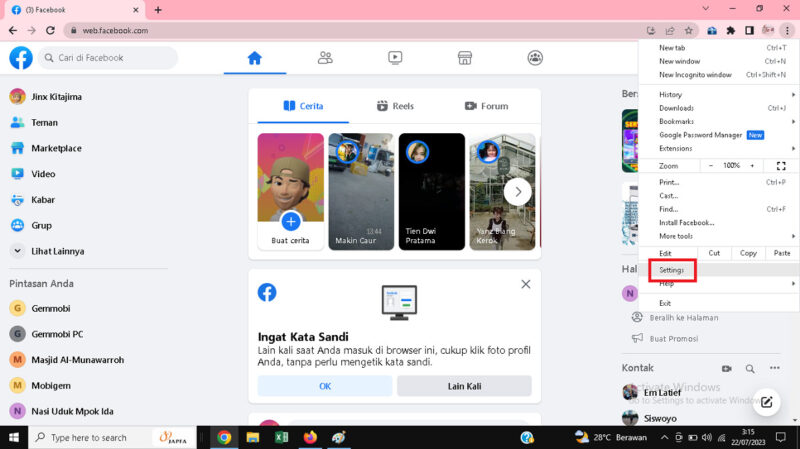
Task: Click the Lain Kali button
Action: point(464,386)
